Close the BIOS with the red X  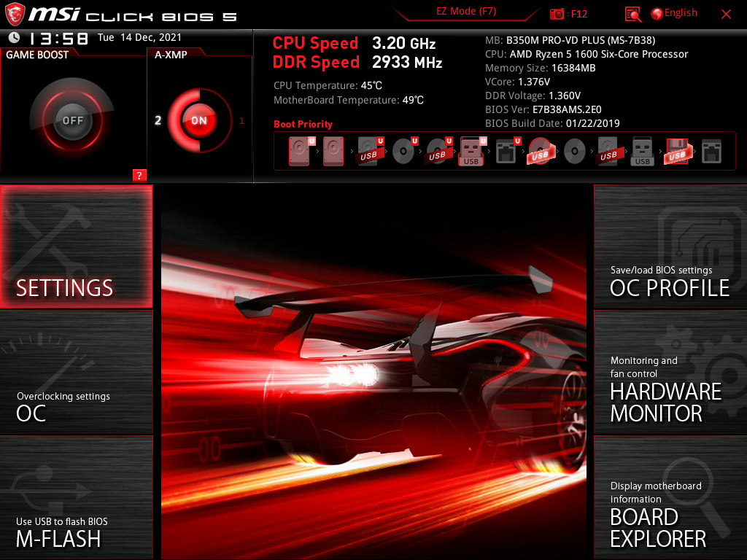pyautogui.click(x=726, y=15)
